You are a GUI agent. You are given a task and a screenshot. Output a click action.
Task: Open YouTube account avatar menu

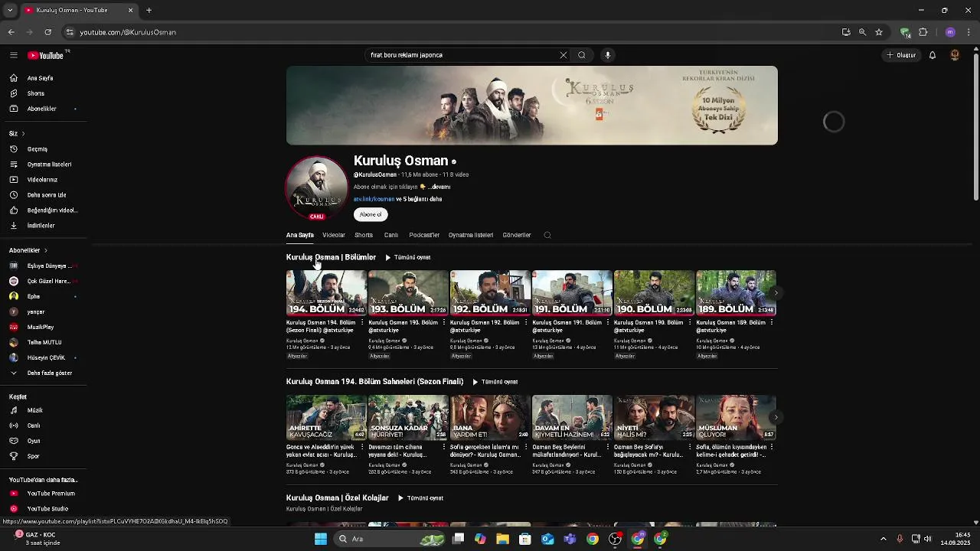coord(955,55)
